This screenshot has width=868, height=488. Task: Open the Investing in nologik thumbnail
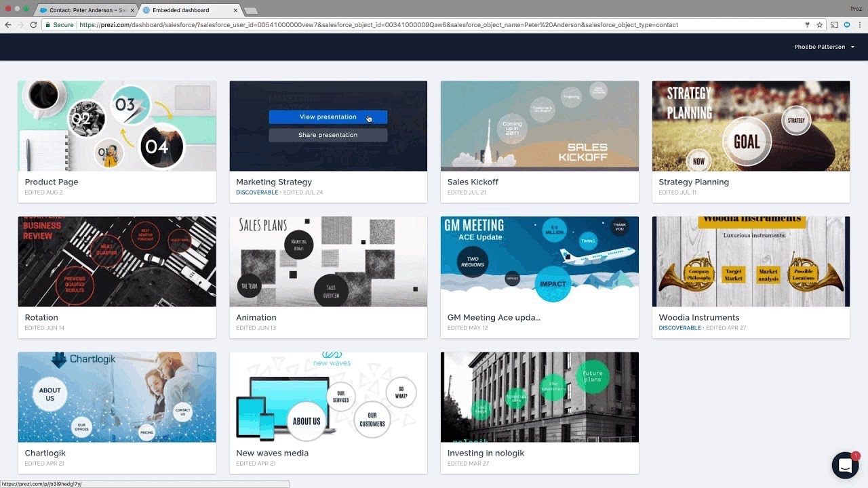pos(540,397)
